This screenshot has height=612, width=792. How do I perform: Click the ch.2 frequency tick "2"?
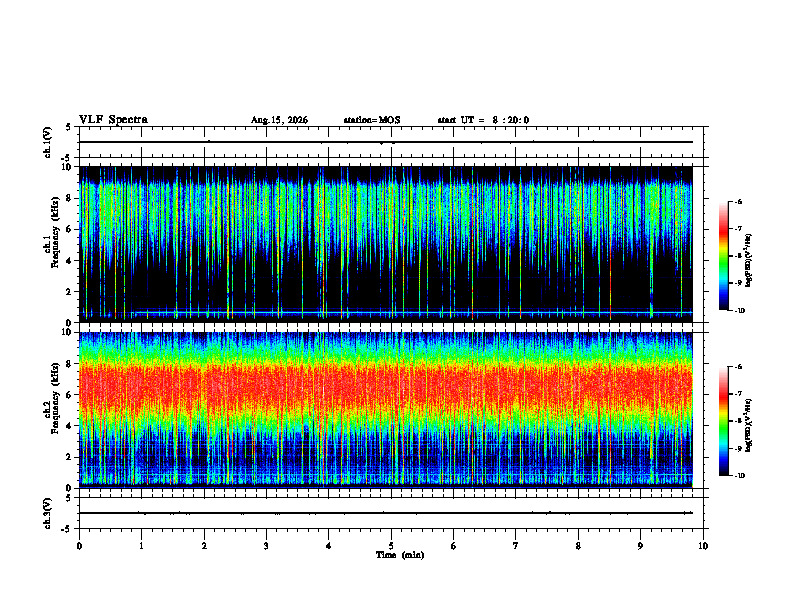70,457
